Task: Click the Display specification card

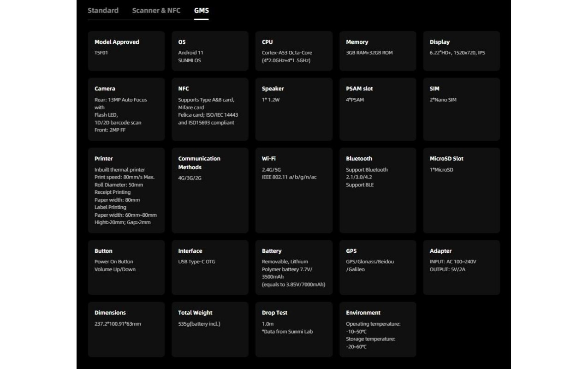Action: click(461, 51)
